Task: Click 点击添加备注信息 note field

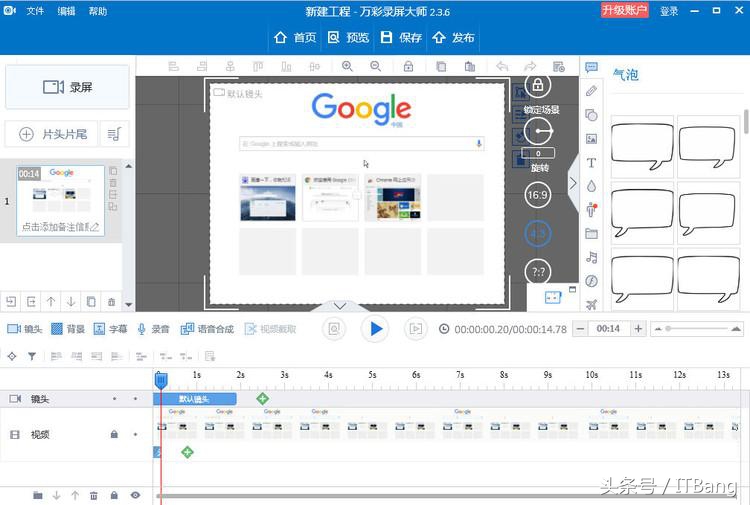Action: click(x=60, y=227)
